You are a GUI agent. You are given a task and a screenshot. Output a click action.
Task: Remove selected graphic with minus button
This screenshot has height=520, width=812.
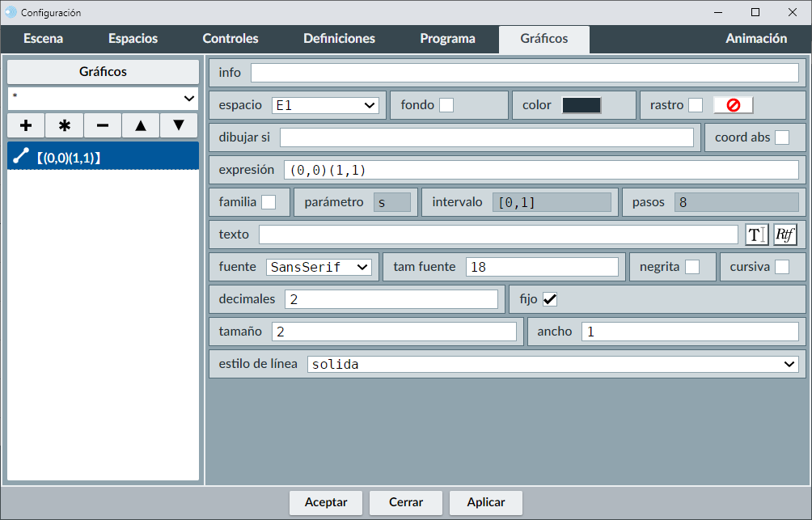pyautogui.click(x=103, y=126)
